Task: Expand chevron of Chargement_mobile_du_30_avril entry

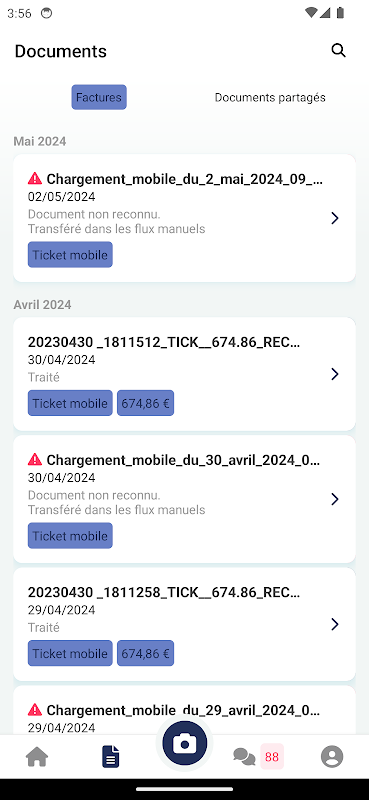Action: [335, 498]
